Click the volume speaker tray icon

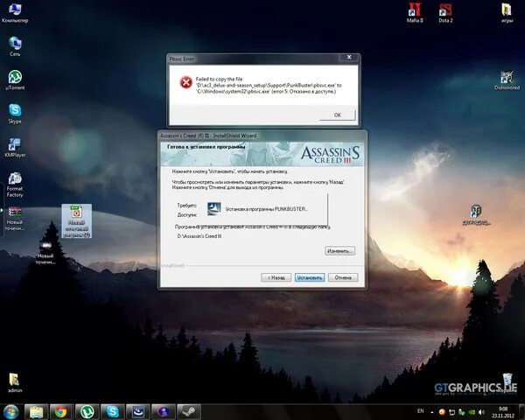(482, 412)
